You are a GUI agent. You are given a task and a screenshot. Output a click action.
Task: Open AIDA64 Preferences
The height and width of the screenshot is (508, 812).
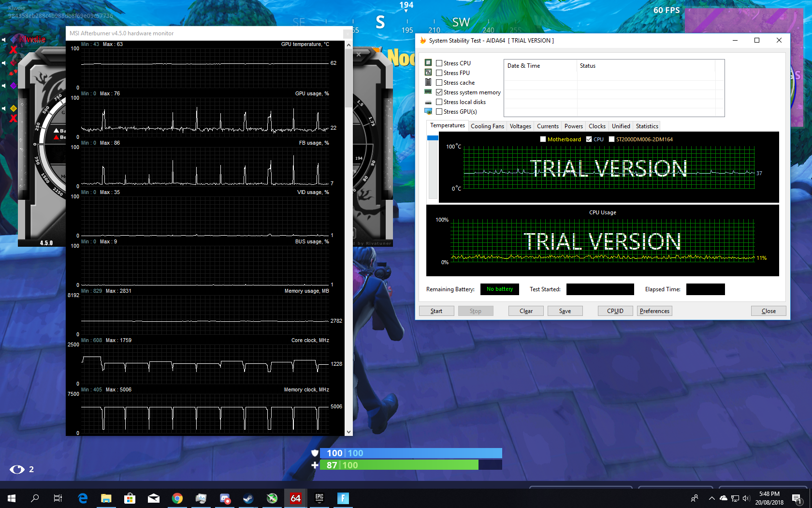pyautogui.click(x=654, y=311)
